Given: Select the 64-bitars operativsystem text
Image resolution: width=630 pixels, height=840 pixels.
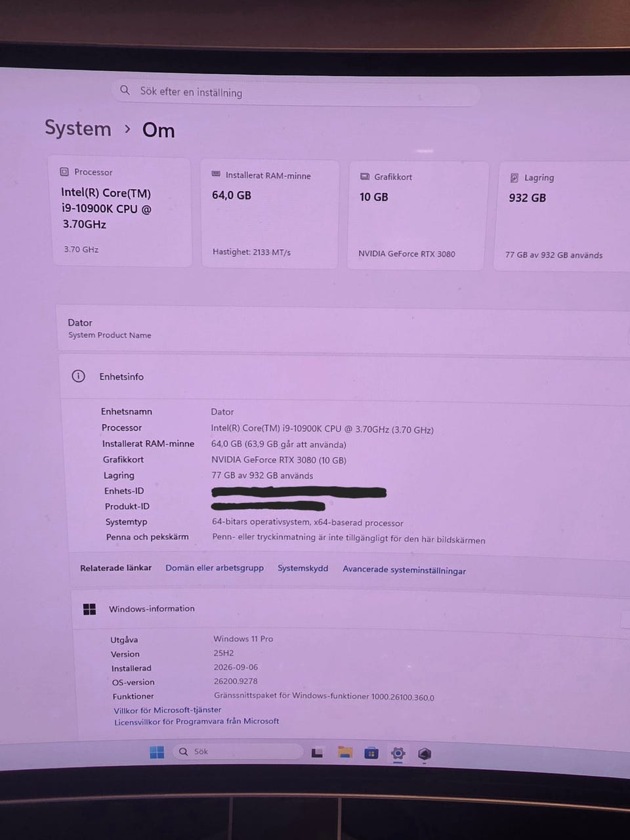Looking at the screenshot, I should pyautogui.click(x=308, y=522).
